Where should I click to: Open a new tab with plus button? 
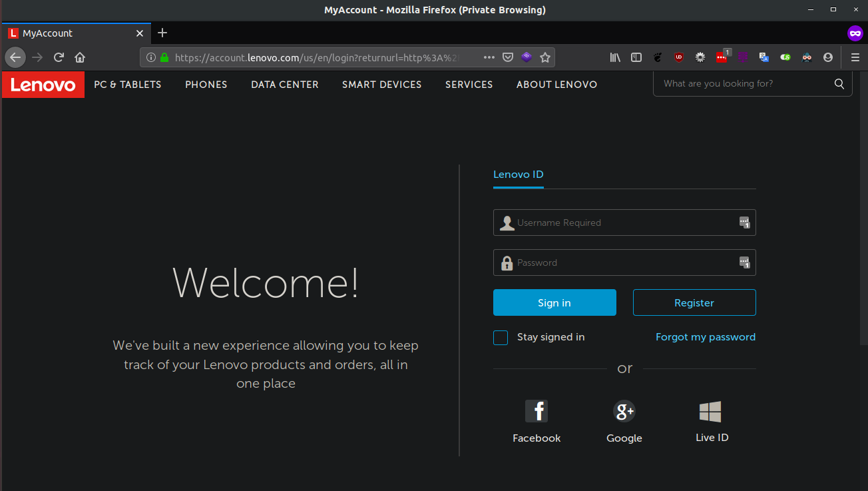click(x=162, y=33)
